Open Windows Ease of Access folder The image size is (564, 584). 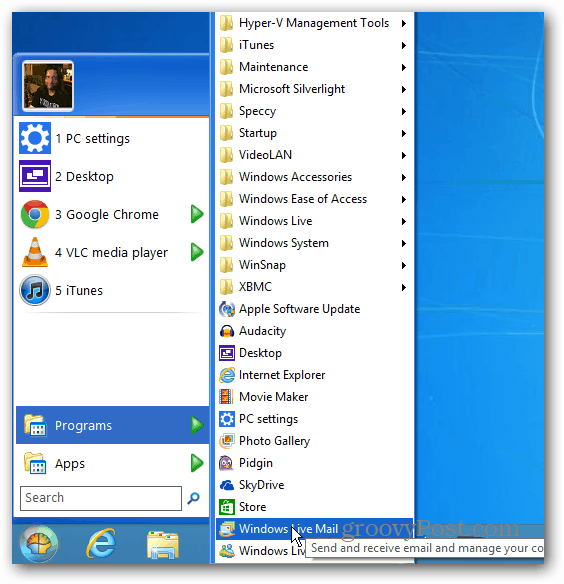click(314, 199)
